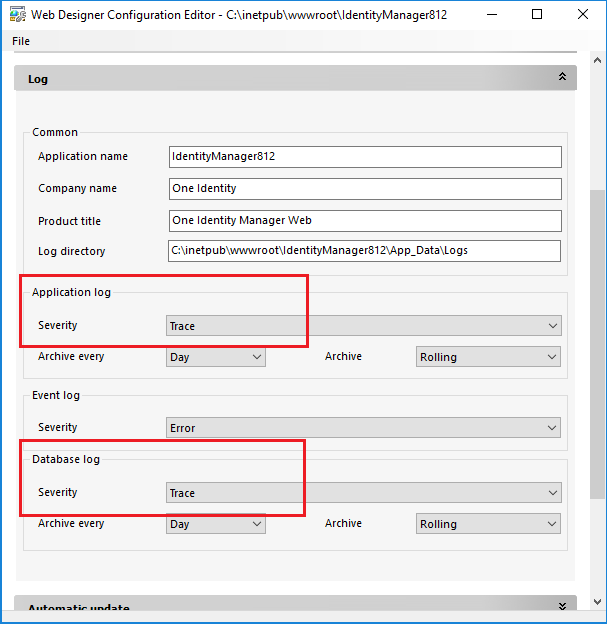This screenshot has width=607, height=624.
Task: Click the Company name text box
Action: [365, 189]
